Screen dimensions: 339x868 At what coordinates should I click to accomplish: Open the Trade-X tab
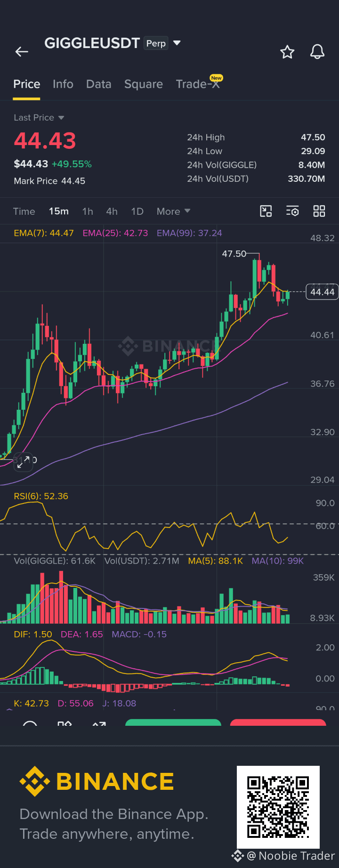[198, 84]
